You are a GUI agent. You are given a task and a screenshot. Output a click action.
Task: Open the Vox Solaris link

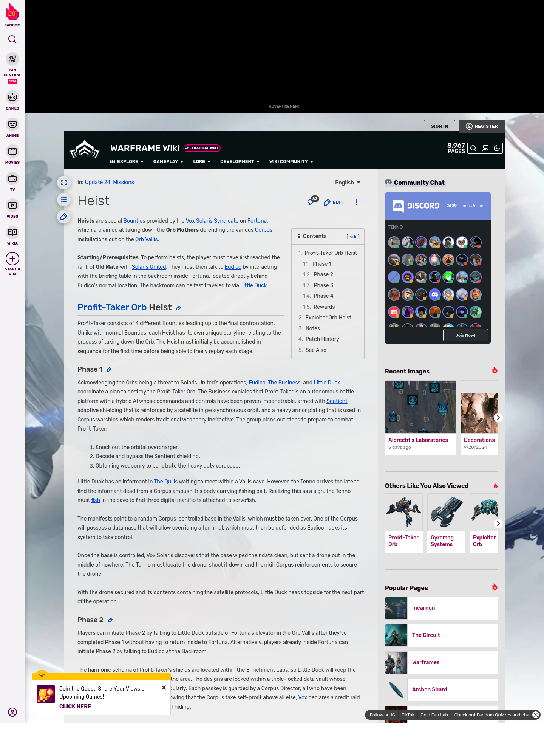199,221
